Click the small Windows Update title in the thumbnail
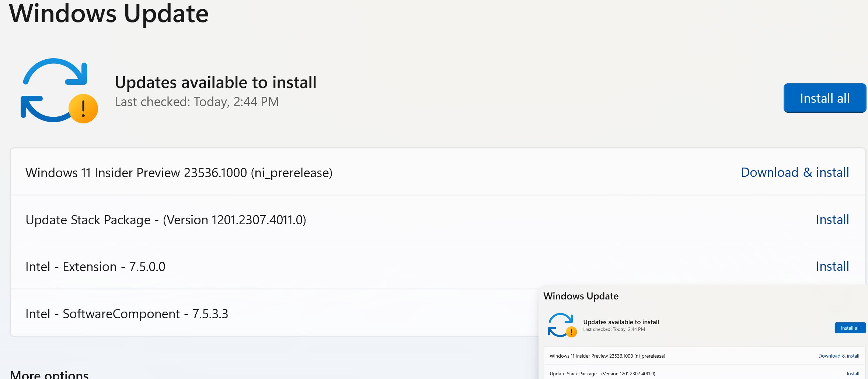Viewport: 868px width, 379px height. click(x=581, y=296)
